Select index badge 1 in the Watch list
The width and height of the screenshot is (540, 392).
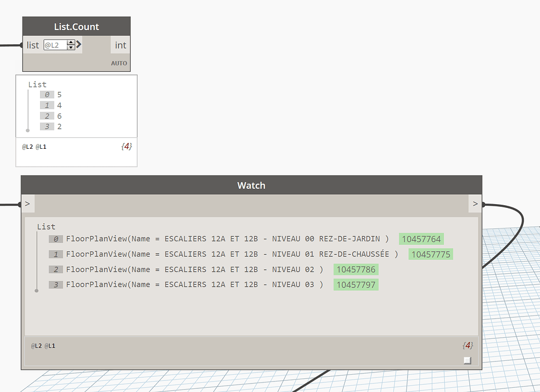[x=55, y=254]
